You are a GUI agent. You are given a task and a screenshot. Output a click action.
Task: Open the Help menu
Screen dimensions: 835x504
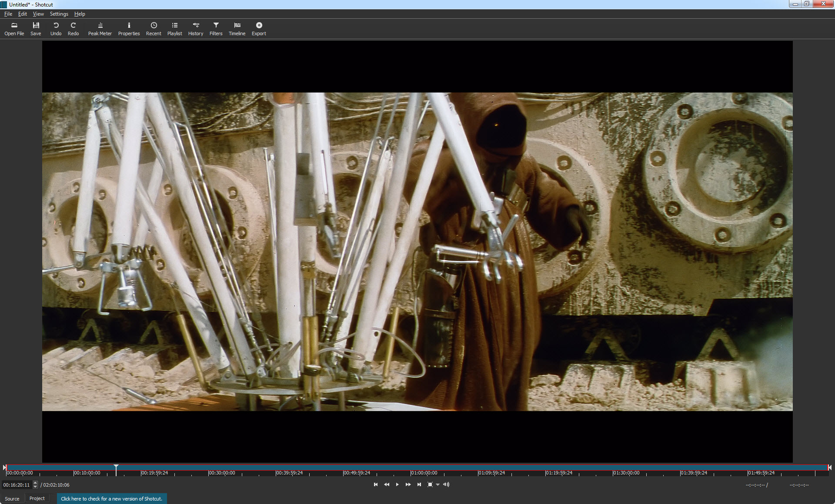(x=80, y=14)
